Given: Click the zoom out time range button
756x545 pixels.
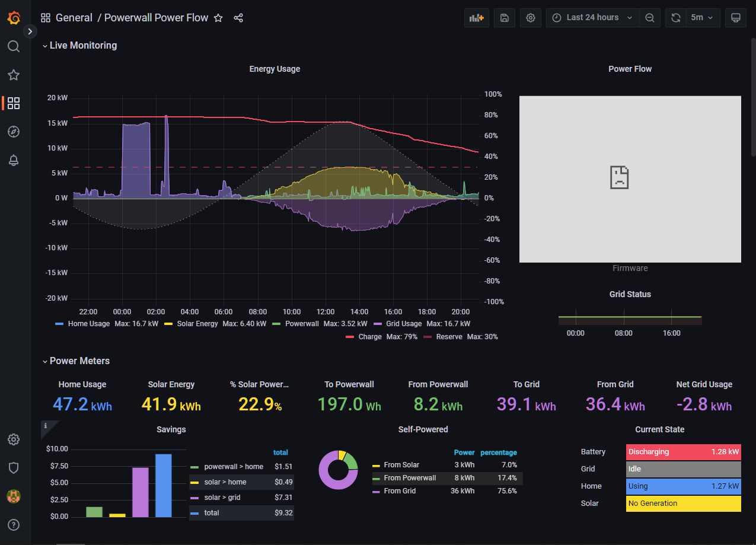Looking at the screenshot, I should coord(650,18).
